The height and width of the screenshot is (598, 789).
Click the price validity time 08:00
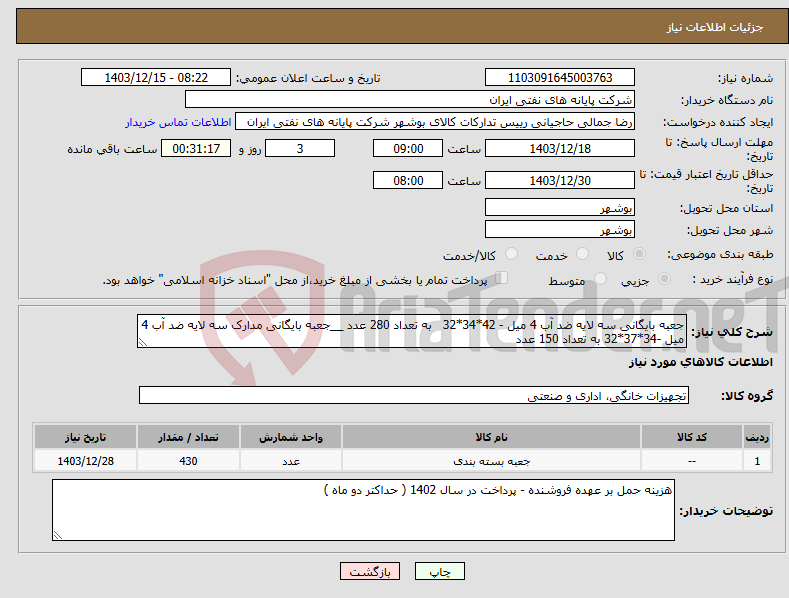(408, 180)
